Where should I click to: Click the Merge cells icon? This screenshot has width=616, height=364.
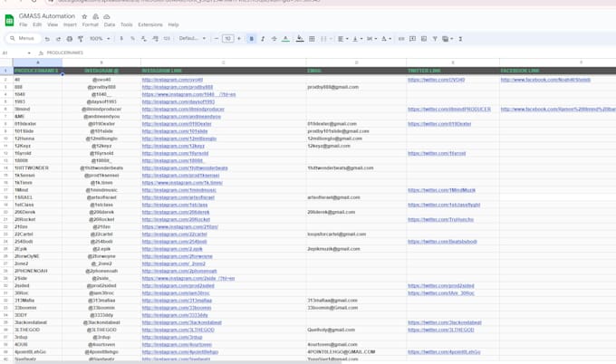tap(323, 38)
